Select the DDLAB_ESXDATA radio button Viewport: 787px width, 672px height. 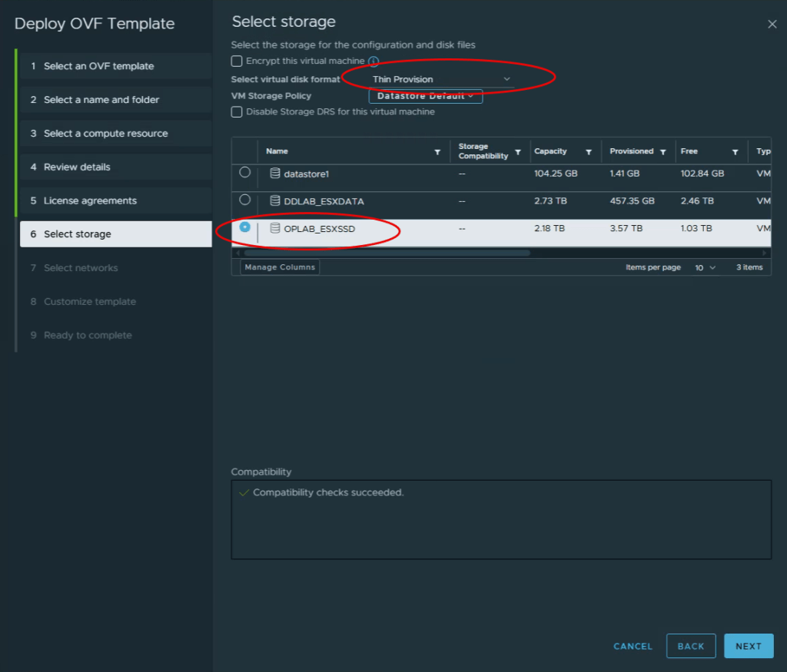coord(245,200)
